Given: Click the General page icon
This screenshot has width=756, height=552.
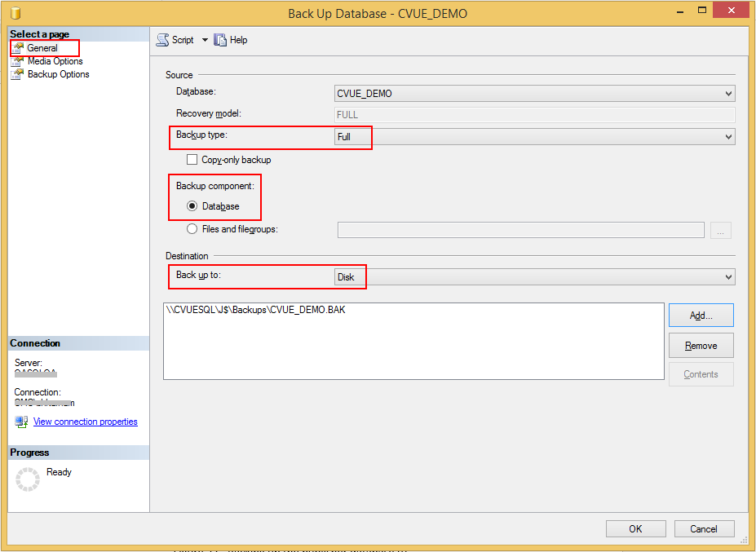Looking at the screenshot, I should point(18,48).
